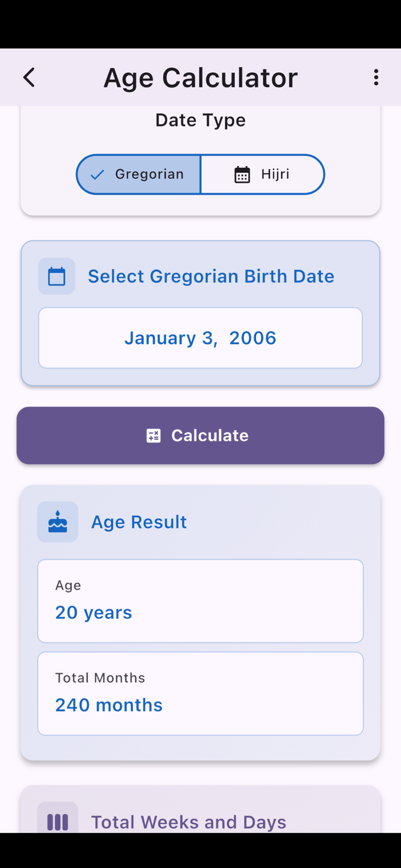
Task: Tap the Age 20 years result box
Action: [200, 601]
